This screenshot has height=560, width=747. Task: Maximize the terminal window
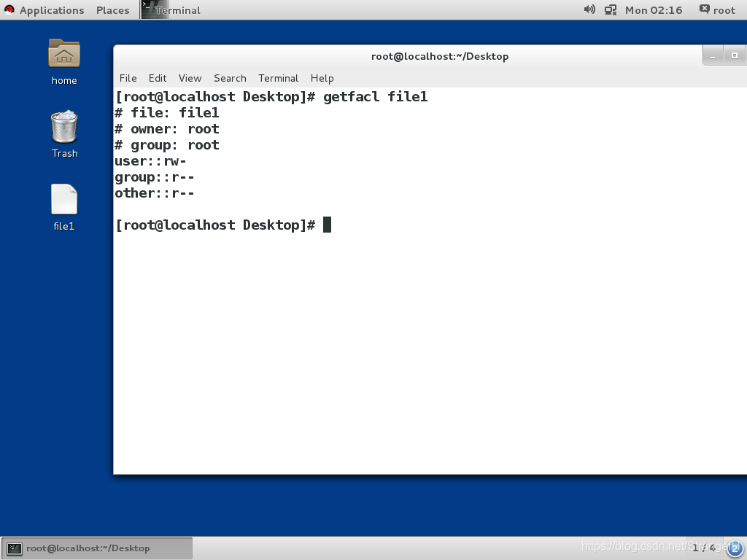(x=734, y=55)
